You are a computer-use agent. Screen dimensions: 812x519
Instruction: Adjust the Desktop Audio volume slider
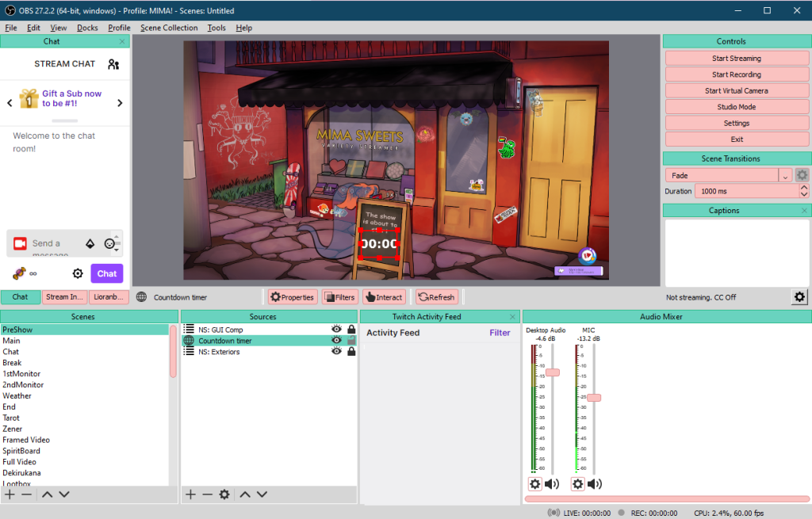tap(552, 372)
